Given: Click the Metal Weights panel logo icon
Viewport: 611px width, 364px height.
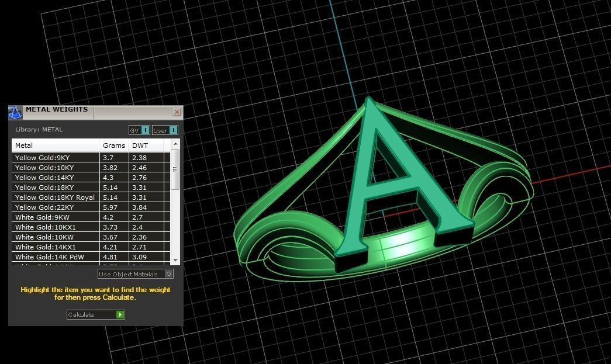Looking at the screenshot, I should (x=15, y=112).
